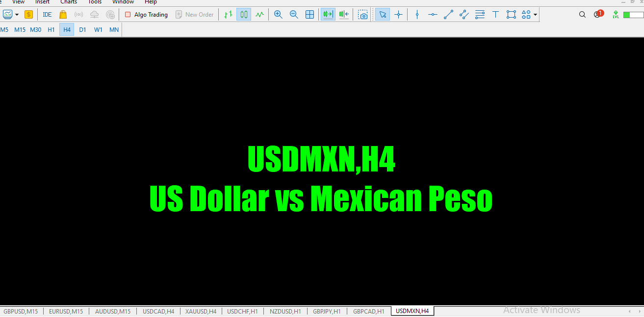Open the notifications badge
Screen dimensions: 644x317
[599, 14]
